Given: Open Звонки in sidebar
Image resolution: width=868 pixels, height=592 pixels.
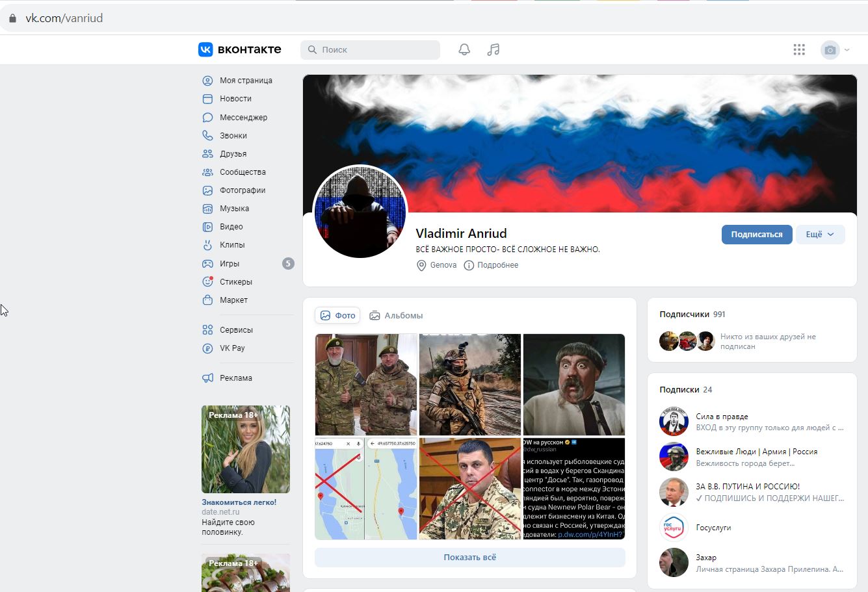Looking at the screenshot, I should tap(233, 136).
